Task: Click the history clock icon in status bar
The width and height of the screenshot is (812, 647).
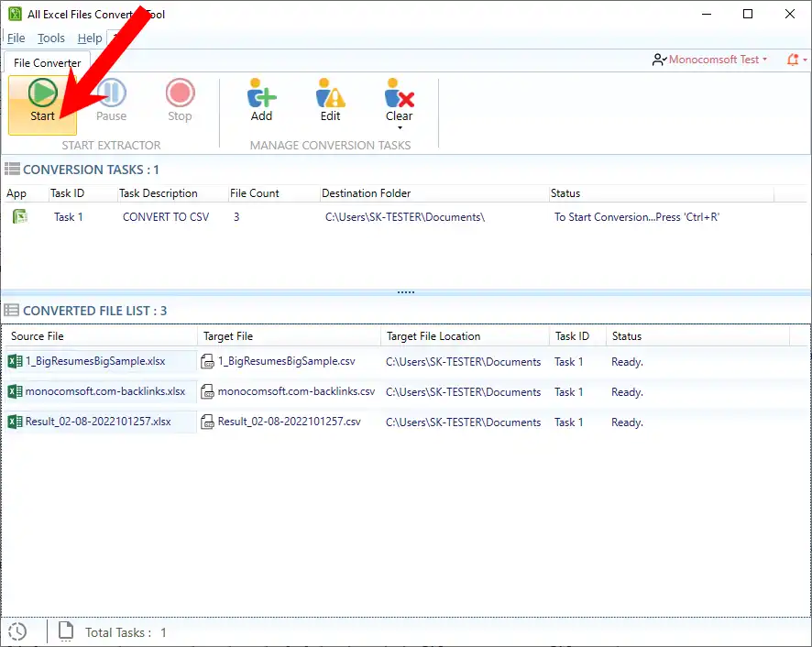Action: (x=17, y=631)
